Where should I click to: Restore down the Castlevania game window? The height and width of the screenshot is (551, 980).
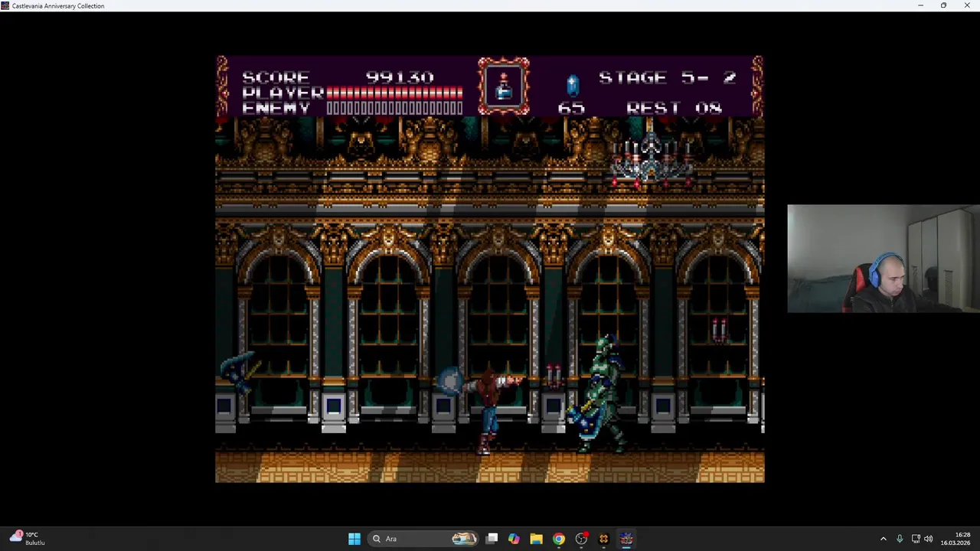[943, 5]
